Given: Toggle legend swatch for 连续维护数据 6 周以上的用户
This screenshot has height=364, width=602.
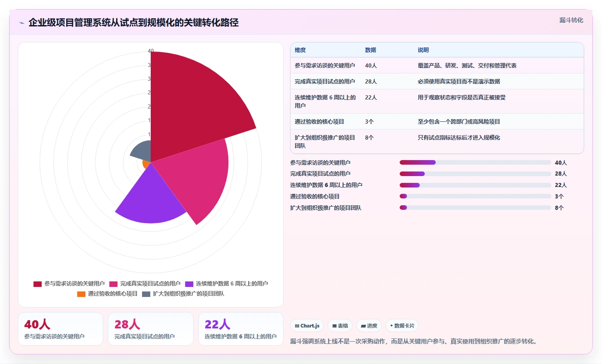Looking at the screenshot, I should coord(189,284).
